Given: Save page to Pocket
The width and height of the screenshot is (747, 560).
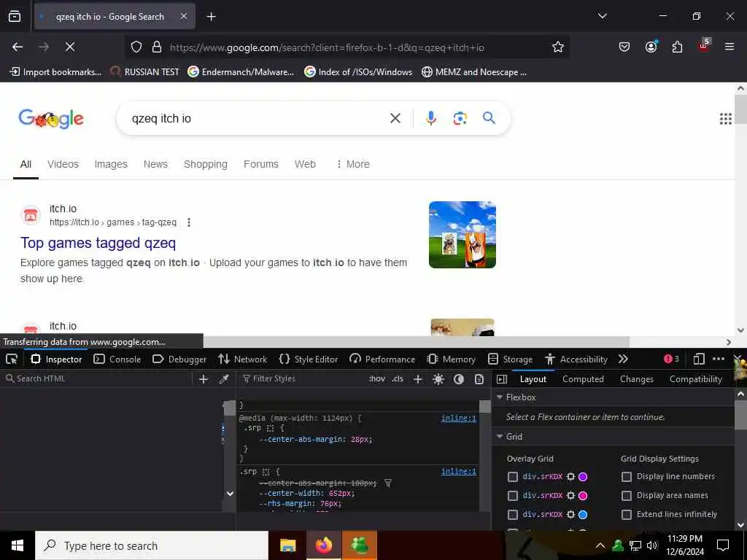Looking at the screenshot, I should pos(624,47).
